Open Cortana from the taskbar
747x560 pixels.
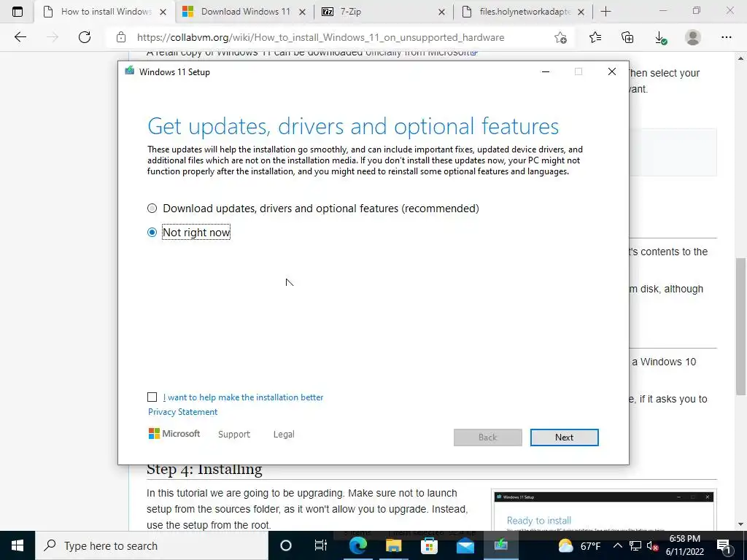pos(286,545)
